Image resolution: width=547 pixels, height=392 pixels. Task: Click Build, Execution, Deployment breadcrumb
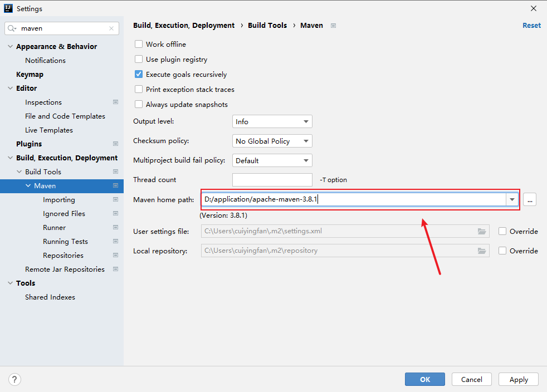184,26
